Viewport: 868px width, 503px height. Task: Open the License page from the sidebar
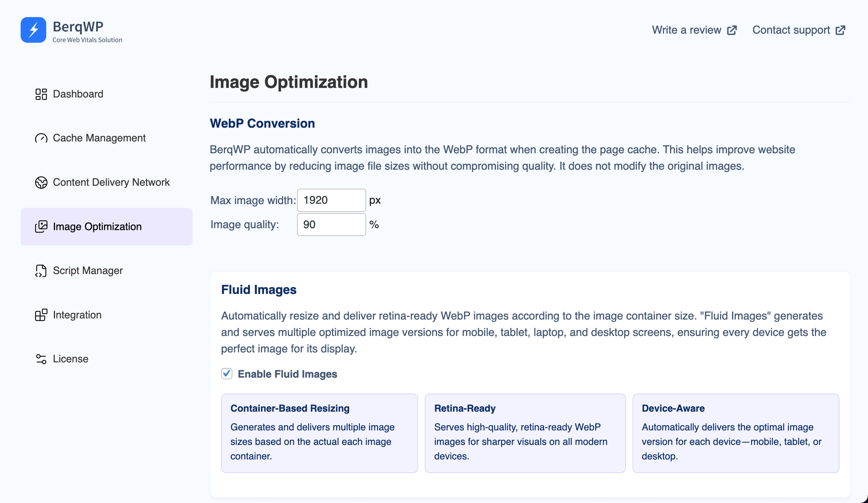(70, 359)
